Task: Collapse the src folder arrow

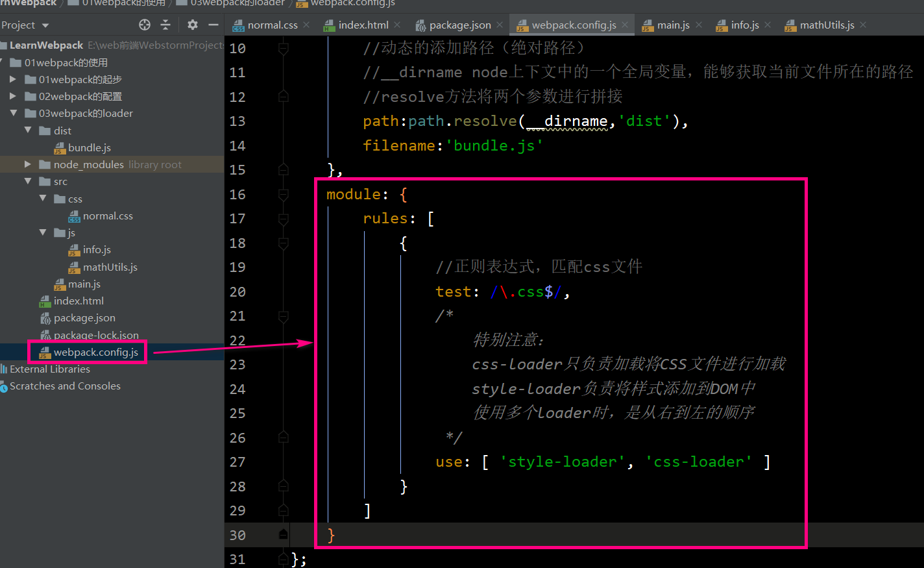Action: click(28, 181)
